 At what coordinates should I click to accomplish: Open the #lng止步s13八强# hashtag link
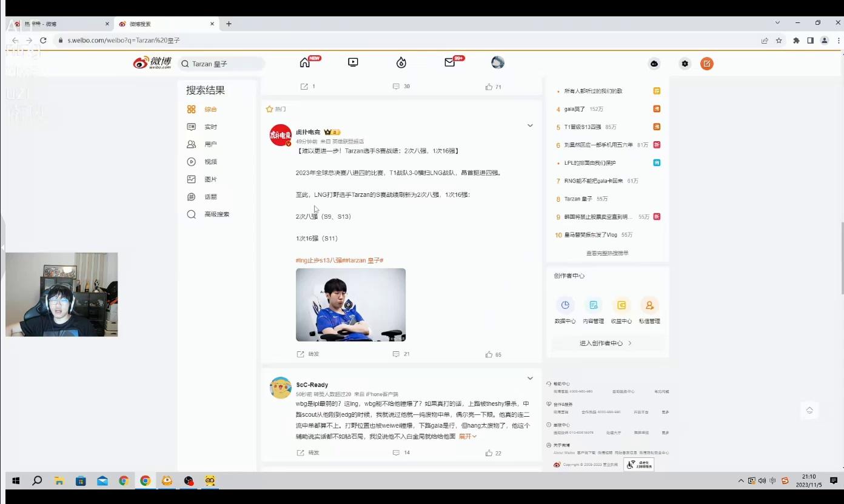pyautogui.click(x=319, y=260)
